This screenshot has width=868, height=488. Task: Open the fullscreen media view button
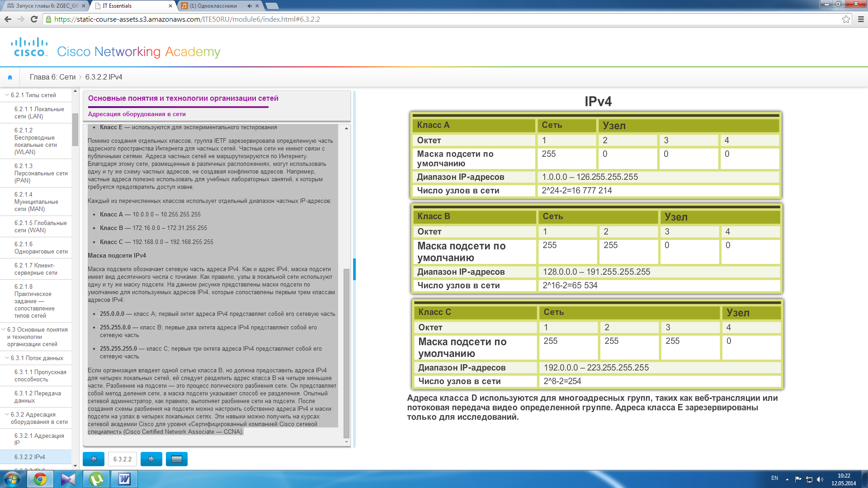pos(177,459)
